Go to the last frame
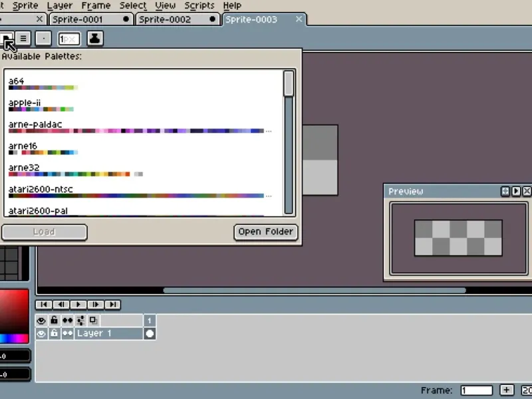 (112, 305)
